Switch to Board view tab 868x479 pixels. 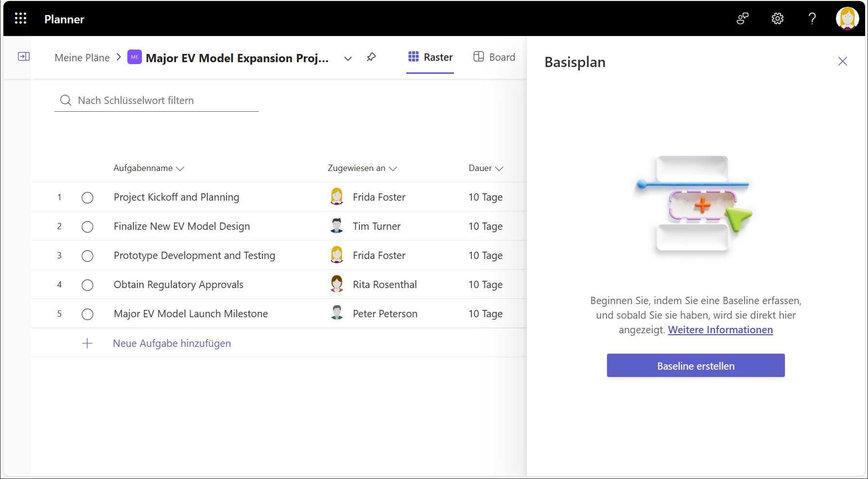coord(494,57)
